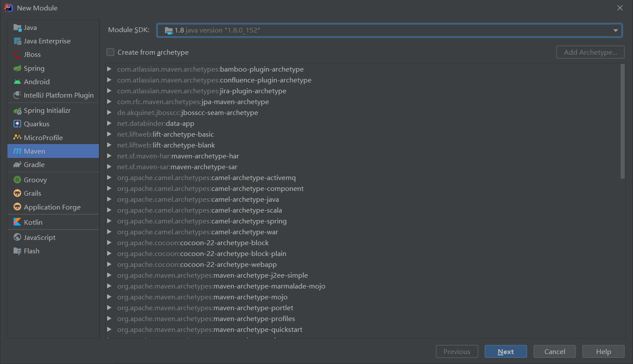This screenshot has height=364, width=633.
Task: Click the Cancel button
Action: 554,352
